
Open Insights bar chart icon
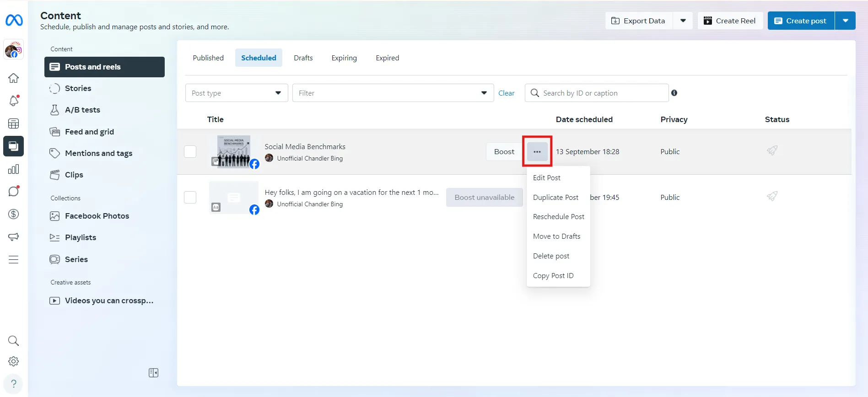tap(14, 169)
